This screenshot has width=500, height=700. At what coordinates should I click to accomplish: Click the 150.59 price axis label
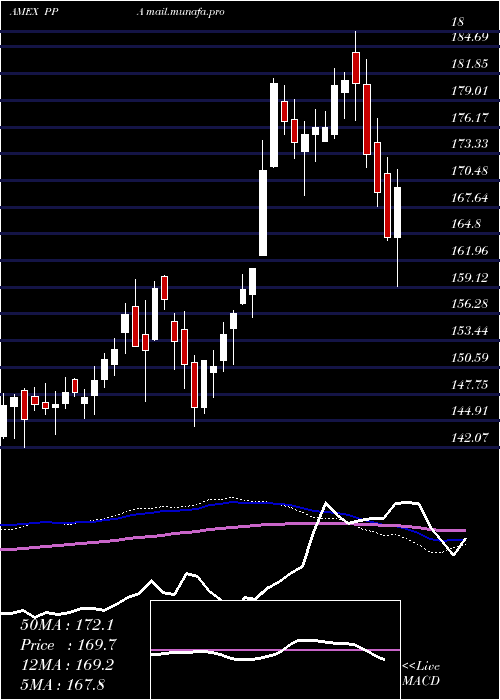(470, 358)
